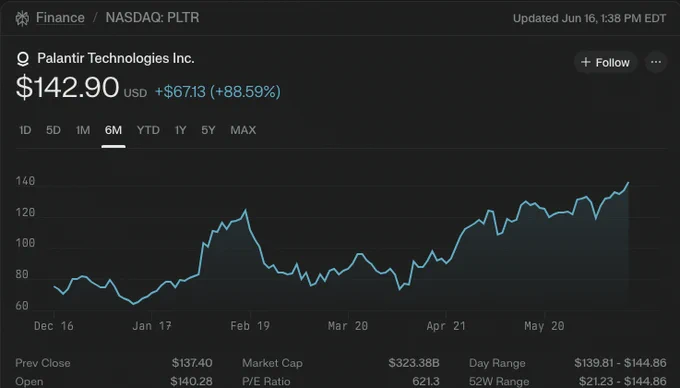
Task: Select the 1D time range tab
Action: (x=25, y=130)
